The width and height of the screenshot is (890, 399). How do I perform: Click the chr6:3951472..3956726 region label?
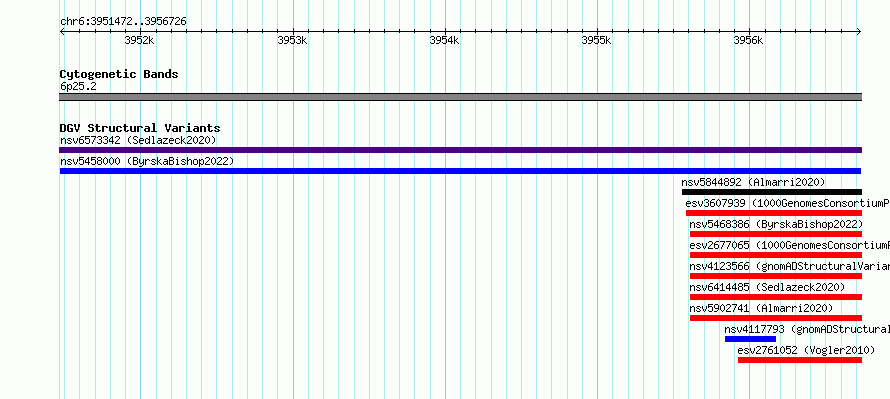tap(123, 22)
